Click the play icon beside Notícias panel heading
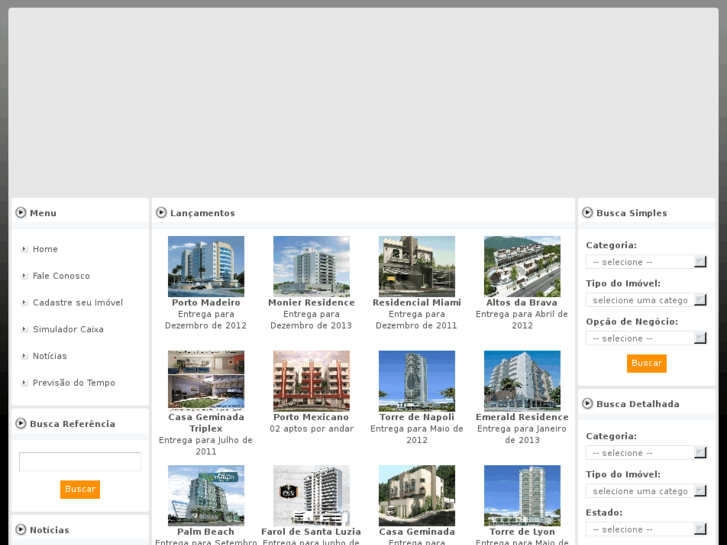 21,529
